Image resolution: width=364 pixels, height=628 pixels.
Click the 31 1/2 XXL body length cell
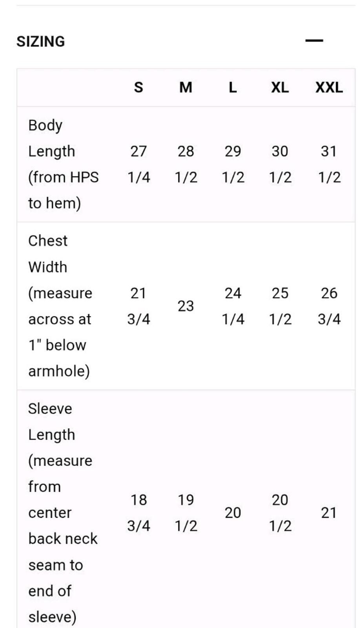[329, 164]
